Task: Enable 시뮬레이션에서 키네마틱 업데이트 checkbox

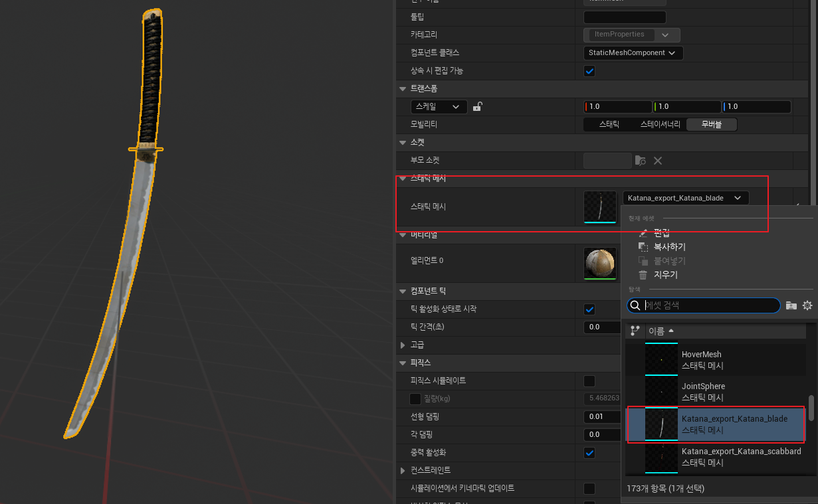Action: (x=589, y=489)
